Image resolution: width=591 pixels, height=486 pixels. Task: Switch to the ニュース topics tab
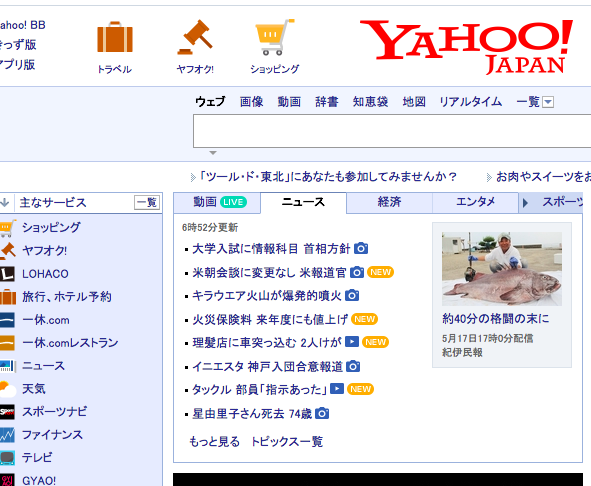(303, 202)
